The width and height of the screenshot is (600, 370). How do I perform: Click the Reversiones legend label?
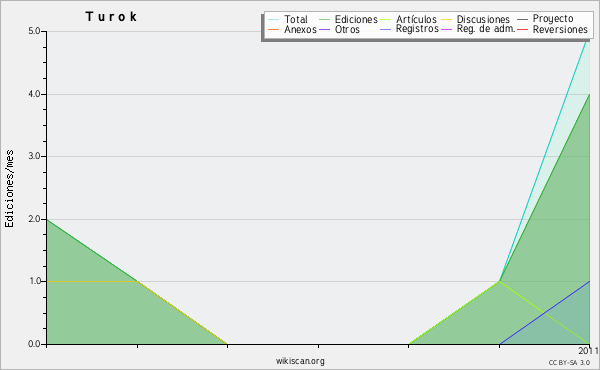click(x=560, y=29)
